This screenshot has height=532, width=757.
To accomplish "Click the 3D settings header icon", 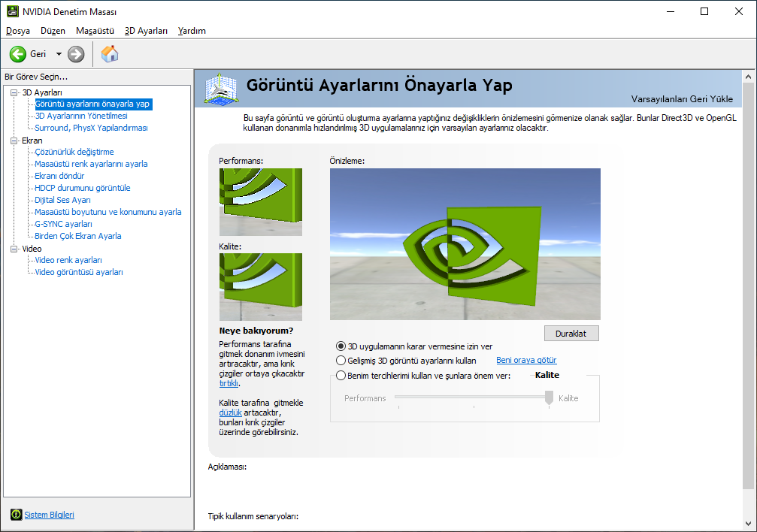I will [221, 89].
